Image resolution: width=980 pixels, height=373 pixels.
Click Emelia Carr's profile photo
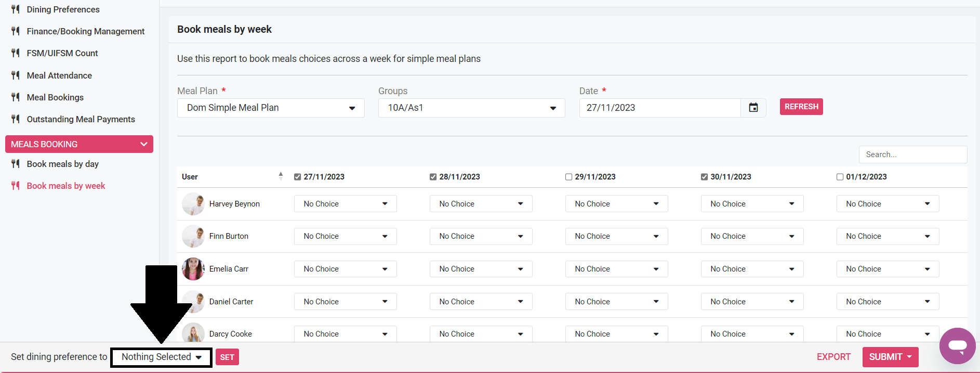coord(193,269)
